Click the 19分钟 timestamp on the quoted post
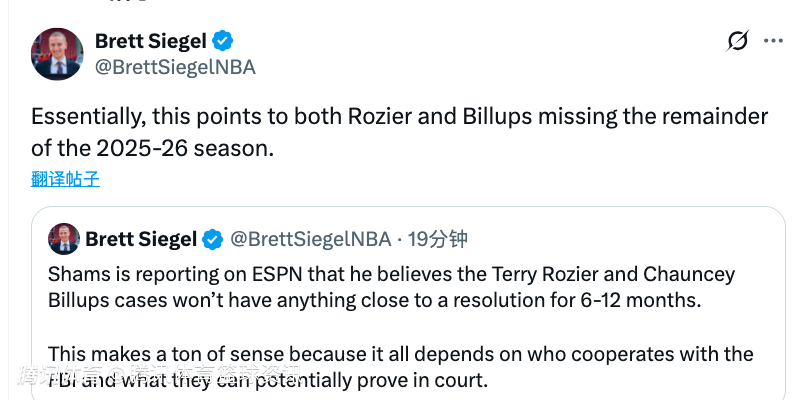Viewport: 804px width, 400px height. (438, 239)
